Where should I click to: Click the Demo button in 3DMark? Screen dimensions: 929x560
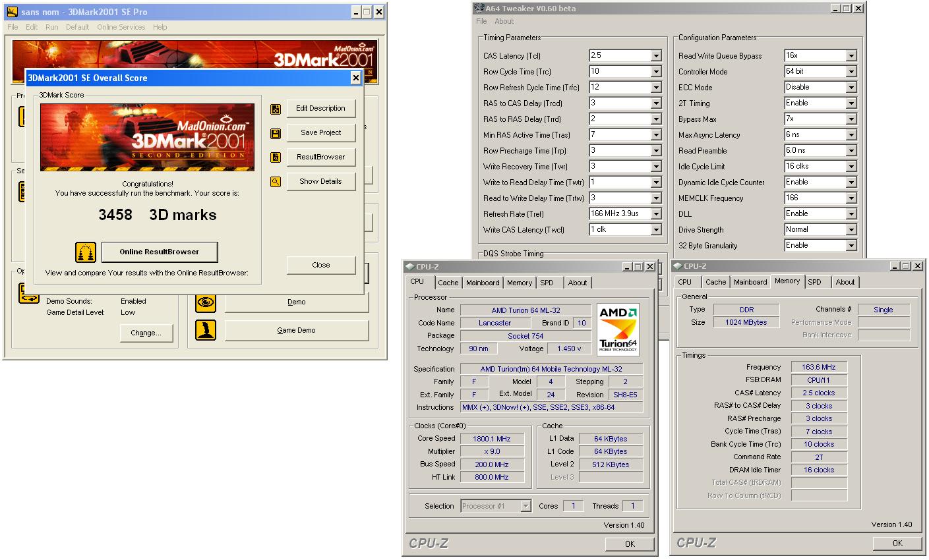pos(297,302)
